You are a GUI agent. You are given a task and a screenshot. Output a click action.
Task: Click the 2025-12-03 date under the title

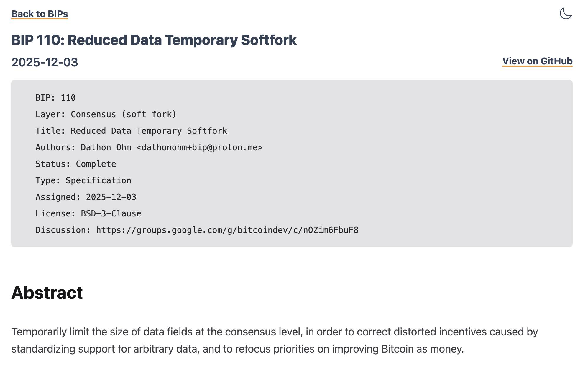(x=45, y=62)
